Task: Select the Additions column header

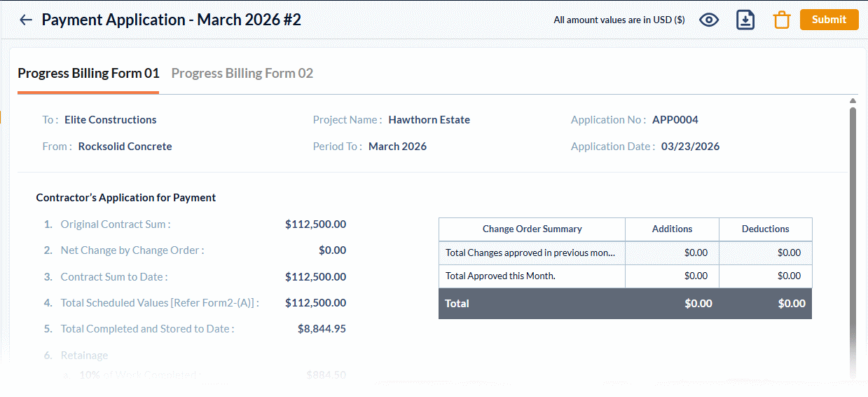Action: tap(672, 229)
